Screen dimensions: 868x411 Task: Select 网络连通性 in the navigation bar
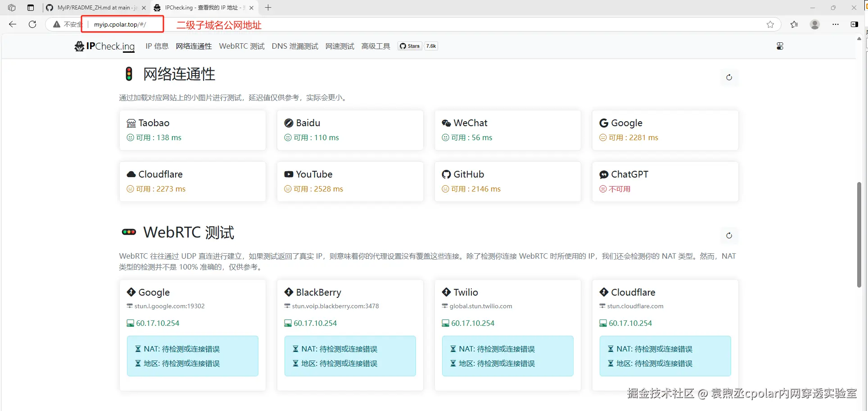click(x=194, y=46)
